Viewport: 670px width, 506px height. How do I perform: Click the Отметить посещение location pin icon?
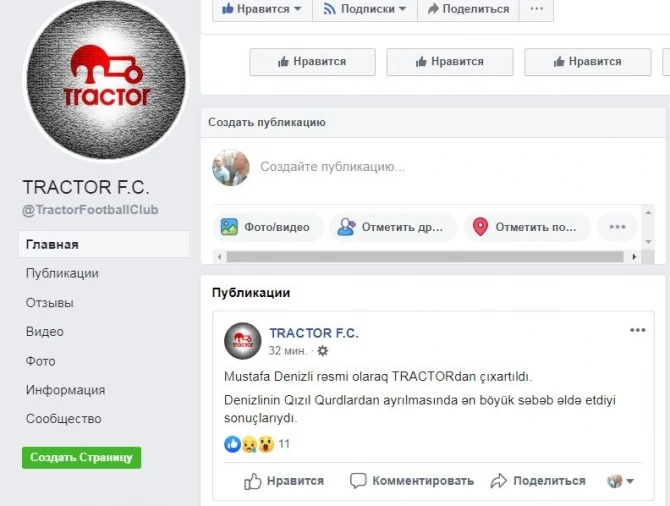pyautogui.click(x=480, y=227)
